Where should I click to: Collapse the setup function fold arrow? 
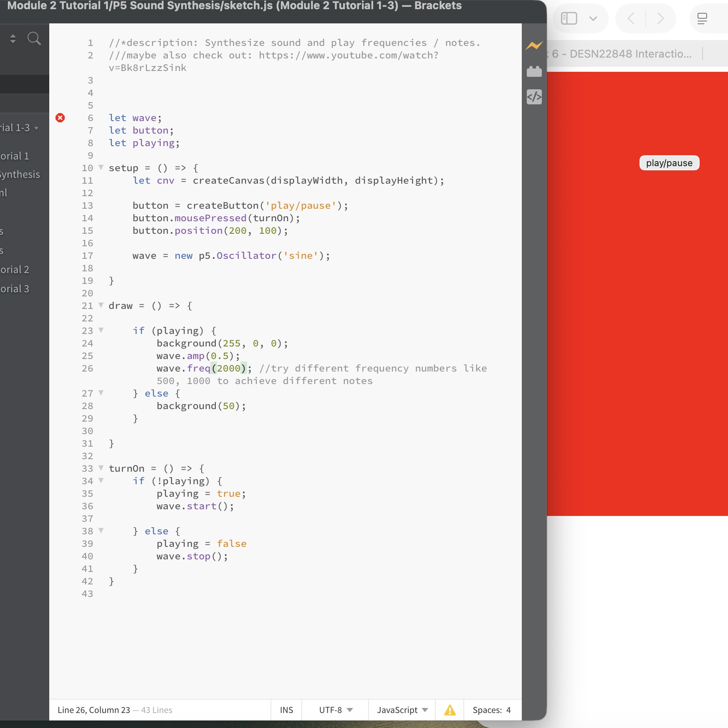click(101, 167)
